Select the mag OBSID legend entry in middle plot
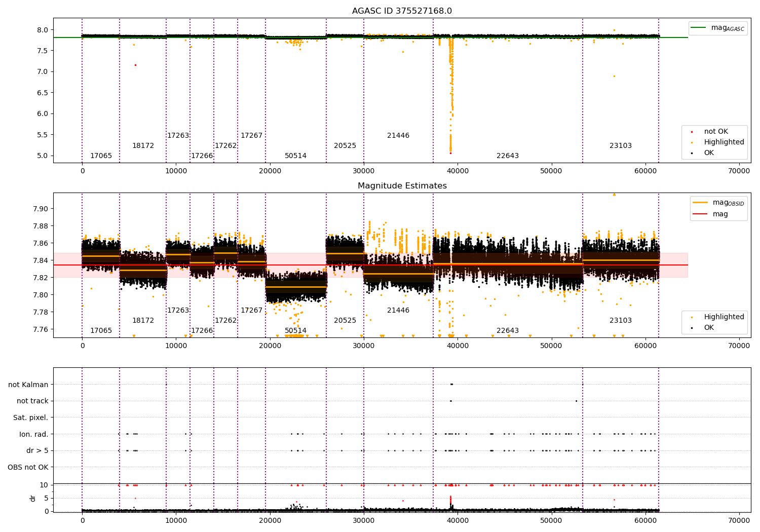 718,203
